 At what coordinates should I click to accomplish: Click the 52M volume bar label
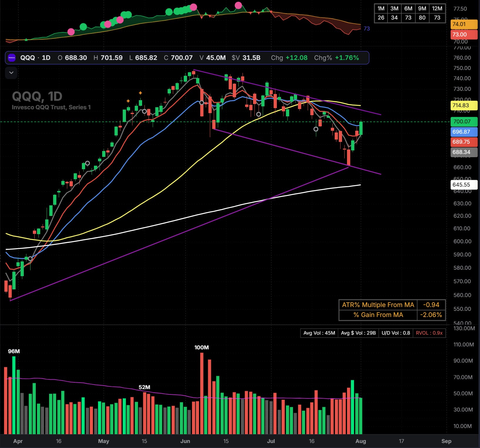(144, 387)
